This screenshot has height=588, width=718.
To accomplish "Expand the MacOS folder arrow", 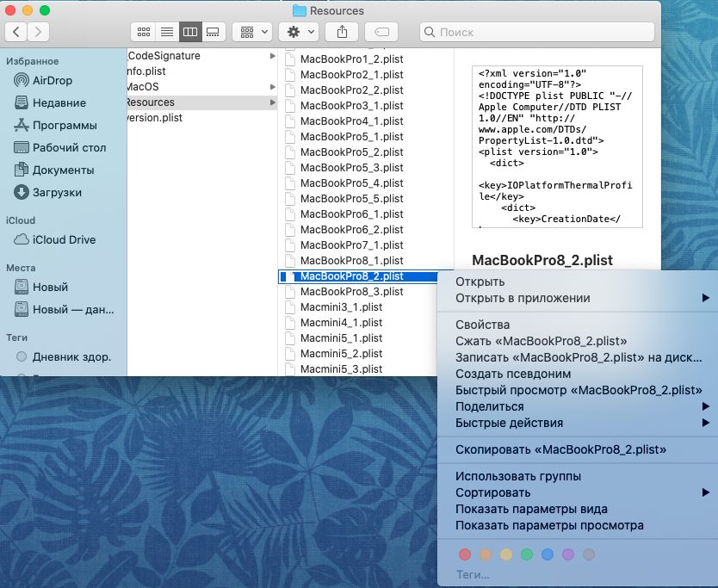I will tap(272, 87).
